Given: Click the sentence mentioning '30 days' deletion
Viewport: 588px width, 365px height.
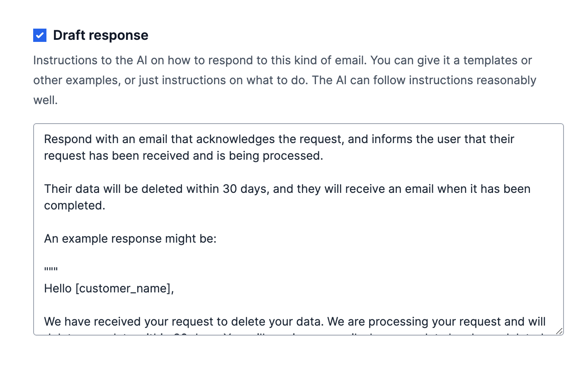Looking at the screenshot, I should pos(287,189).
